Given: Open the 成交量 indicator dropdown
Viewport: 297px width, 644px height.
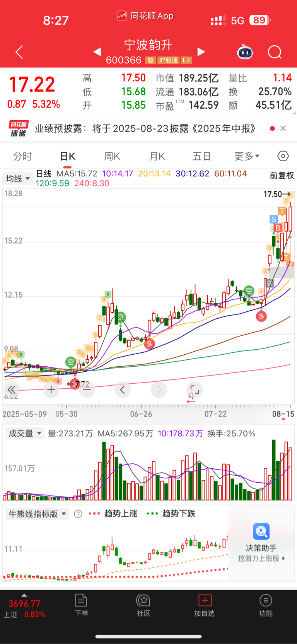Looking at the screenshot, I should tap(25, 433).
